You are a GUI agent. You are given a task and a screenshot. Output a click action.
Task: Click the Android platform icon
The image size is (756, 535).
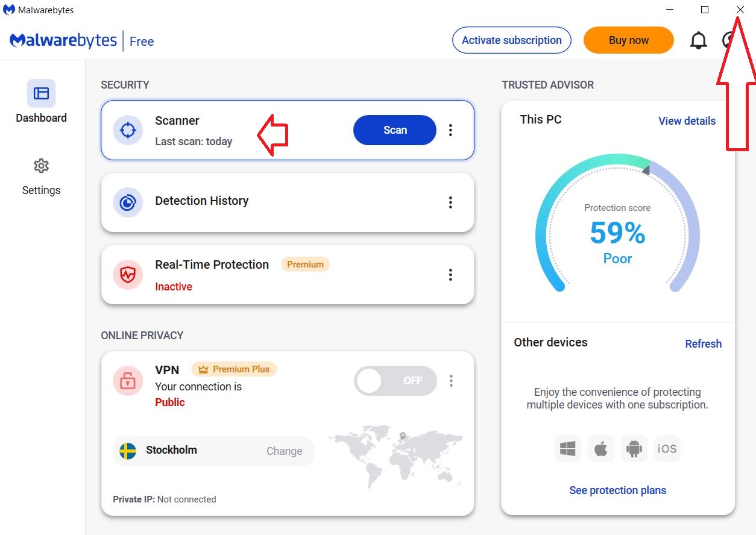pos(634,449)
